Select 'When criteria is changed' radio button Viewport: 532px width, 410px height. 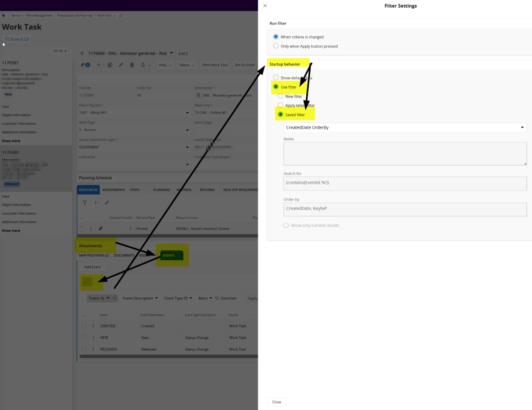(276, 37)
